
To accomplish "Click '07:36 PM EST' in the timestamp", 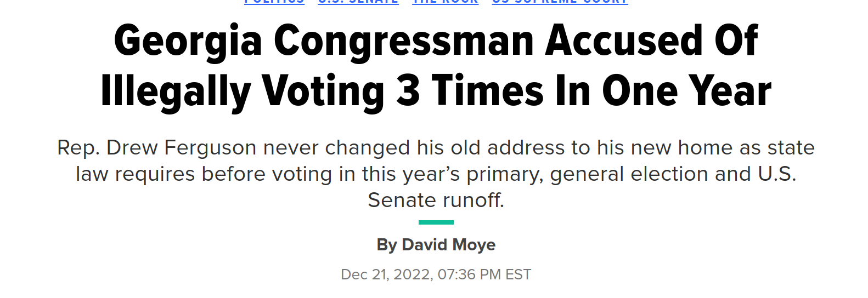I will pyautogui.click(x=484, y=274).
